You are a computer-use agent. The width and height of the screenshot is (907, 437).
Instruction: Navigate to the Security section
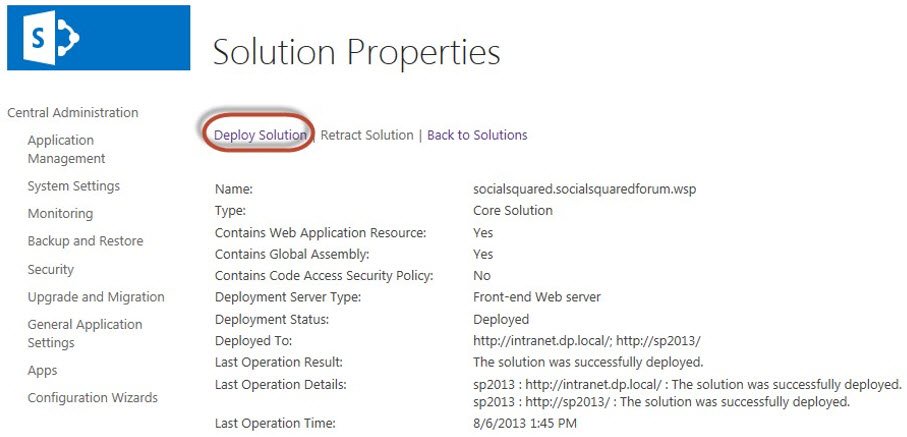coord(51,269)
